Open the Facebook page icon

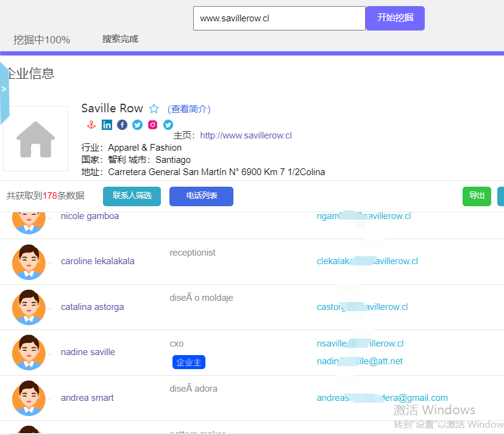coord(122,124)
